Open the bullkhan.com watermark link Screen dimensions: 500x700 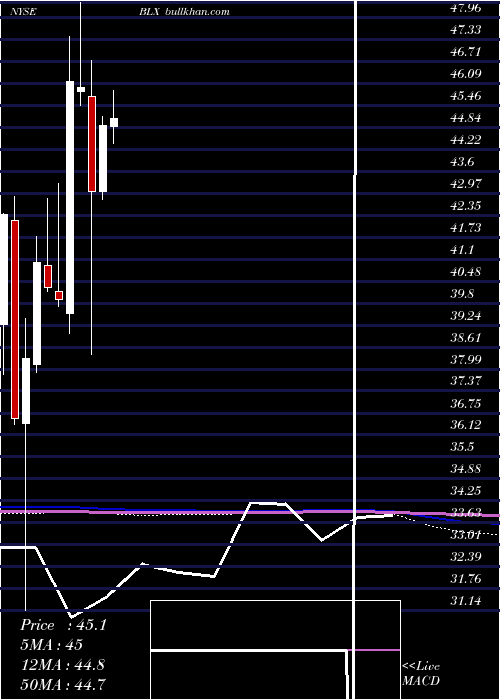coord(197,12)
